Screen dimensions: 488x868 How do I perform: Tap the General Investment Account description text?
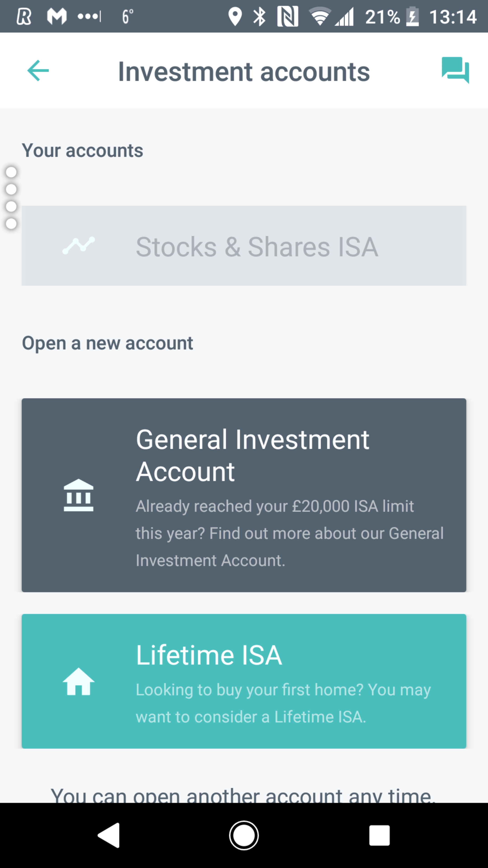point(290,533)
